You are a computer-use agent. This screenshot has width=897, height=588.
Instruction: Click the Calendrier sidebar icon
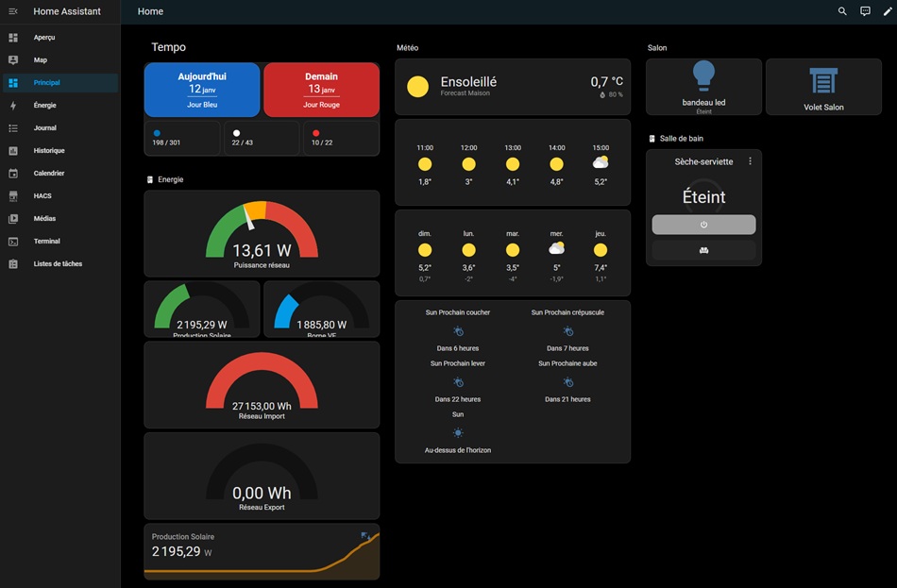coord(13,174)
